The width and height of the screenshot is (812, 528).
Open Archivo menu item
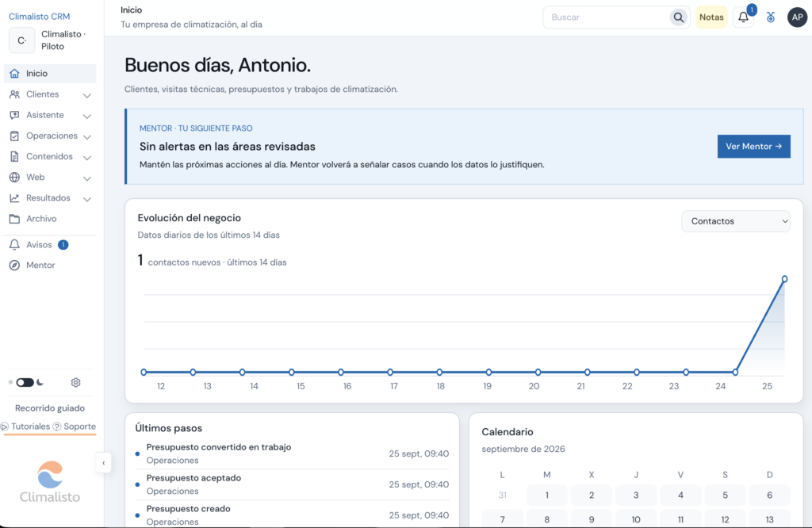[50, 219]
